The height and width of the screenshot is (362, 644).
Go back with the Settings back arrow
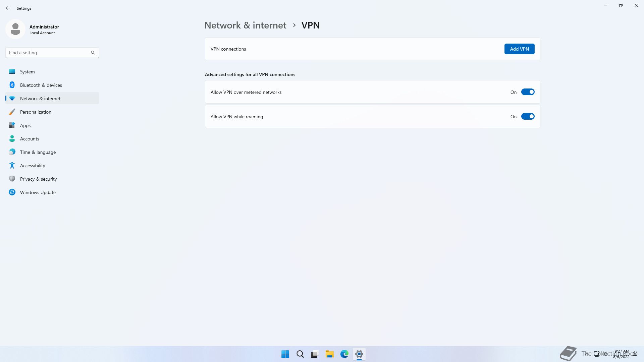click(x=8, y=8)
